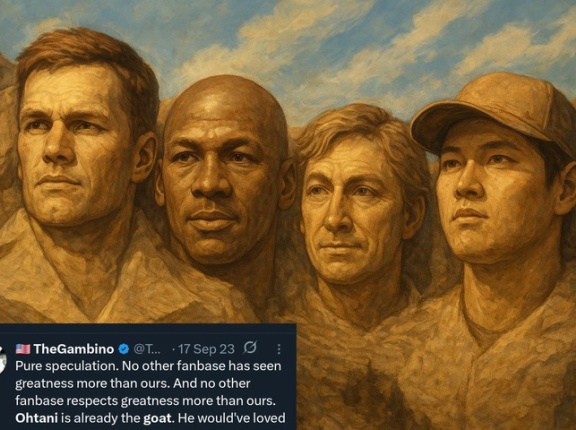Open the three-dot more options menu
This screenshot has width=576, height=430.
point(279,349)
